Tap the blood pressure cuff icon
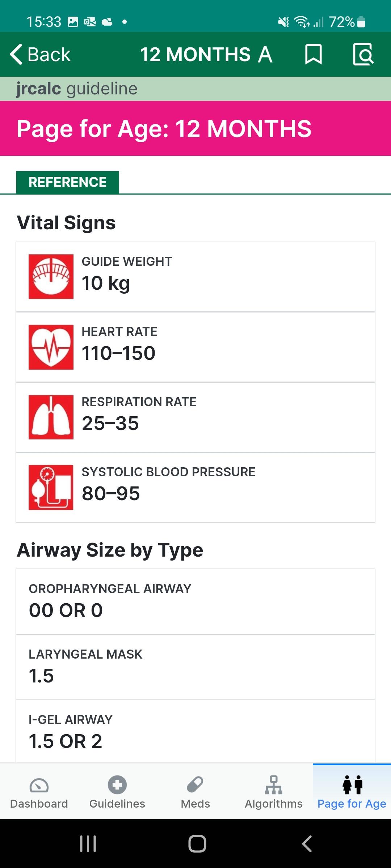The height and width of the screenshot is (868, 391). click(51, 487)
